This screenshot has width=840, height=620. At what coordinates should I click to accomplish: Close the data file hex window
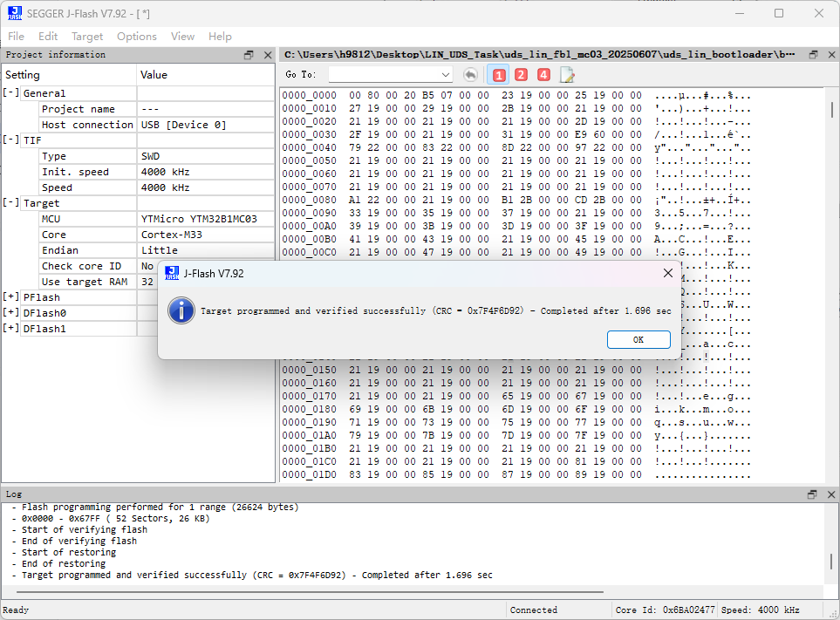coord(831,55)
